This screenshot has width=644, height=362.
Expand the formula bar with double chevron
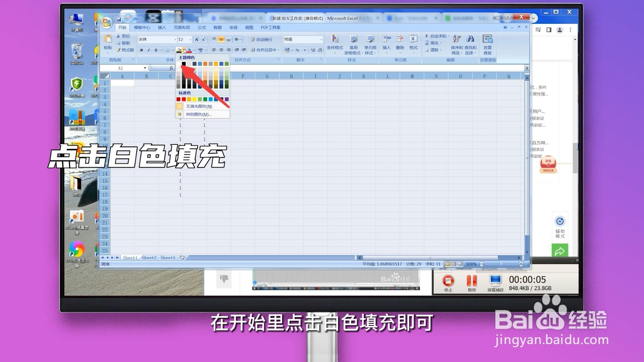coord(527,68)
